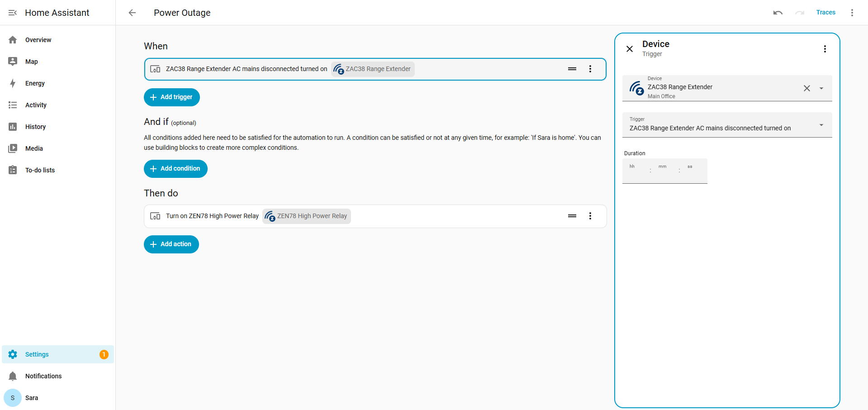Click the undo icon
Screen dimensions: 868x410
pyautogui.click(x=778, y=13)
